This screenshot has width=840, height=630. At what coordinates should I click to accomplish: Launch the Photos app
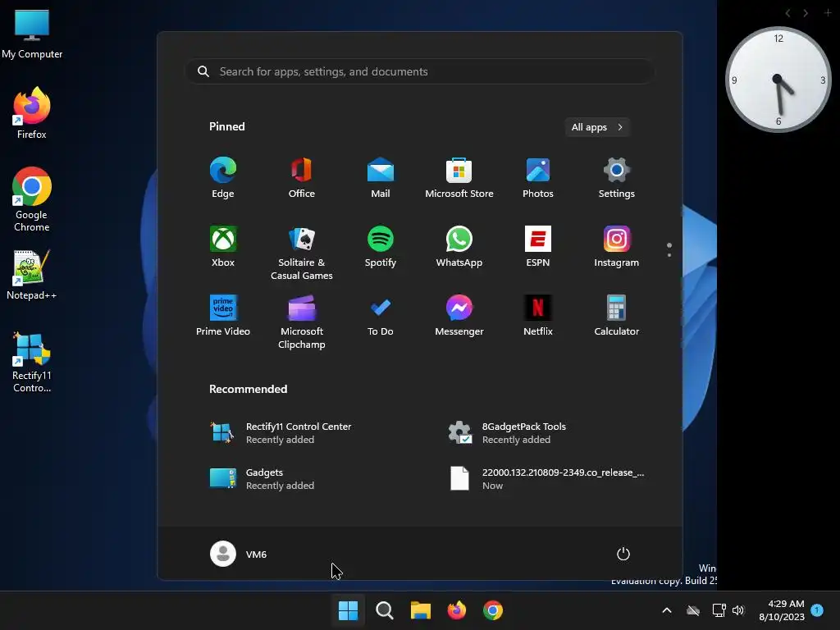click(538, 178)
